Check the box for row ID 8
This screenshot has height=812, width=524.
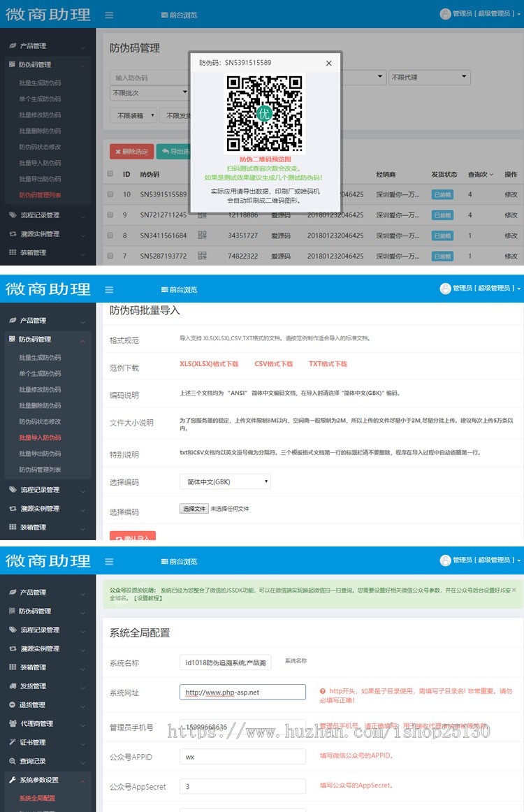(x=110, y=235)
